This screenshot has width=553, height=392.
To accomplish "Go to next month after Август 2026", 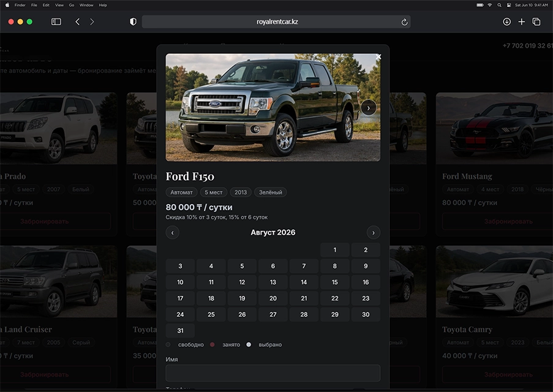I will (x=374, y=233).
